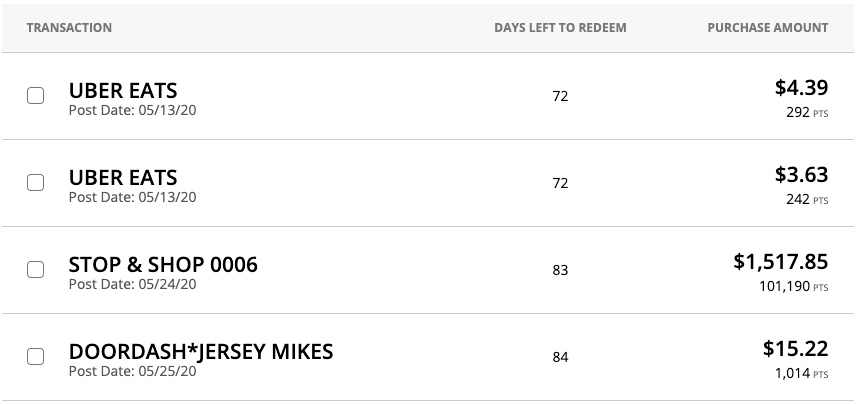858x404 pixels.
Task: Click the $1,517.85 purchase amount
Action: (x=781, y=262)
